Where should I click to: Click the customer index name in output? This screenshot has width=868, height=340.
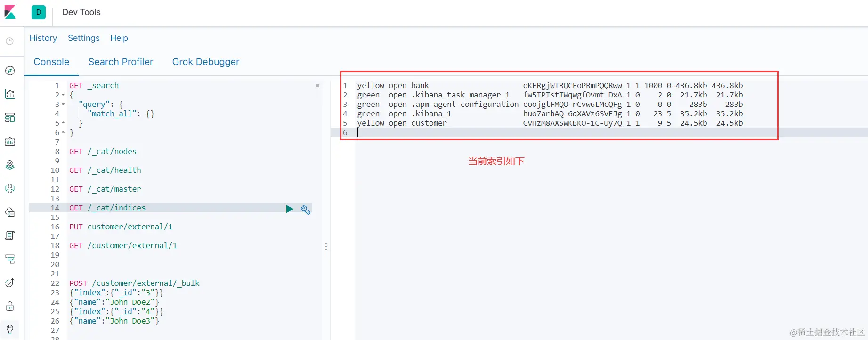pyautogui.click(x=429, y=123)
